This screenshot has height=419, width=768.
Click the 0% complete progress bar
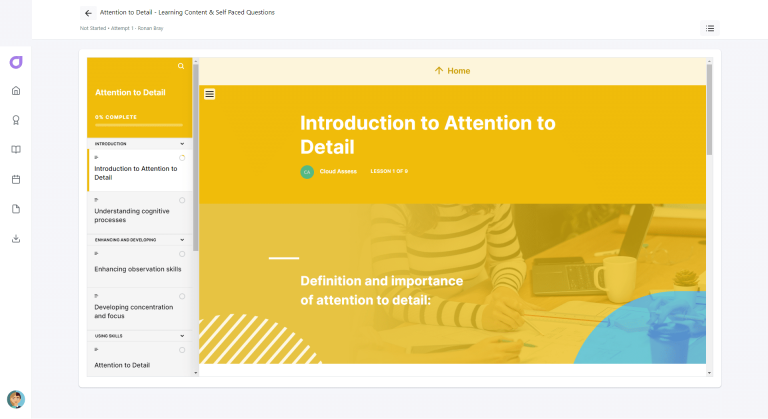tap(139, 125)
